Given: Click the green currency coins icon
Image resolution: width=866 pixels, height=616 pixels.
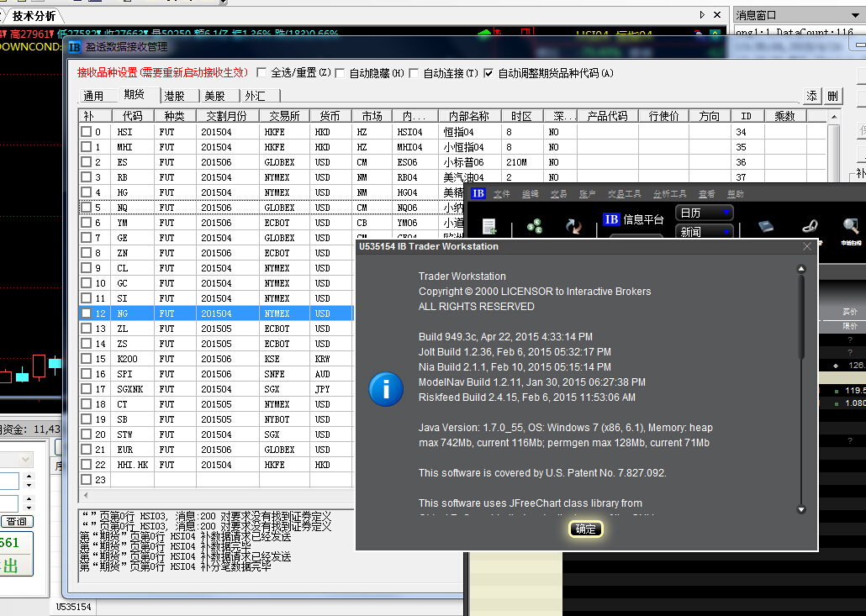Looking at the screenshot, I should [x=534, y=226].
